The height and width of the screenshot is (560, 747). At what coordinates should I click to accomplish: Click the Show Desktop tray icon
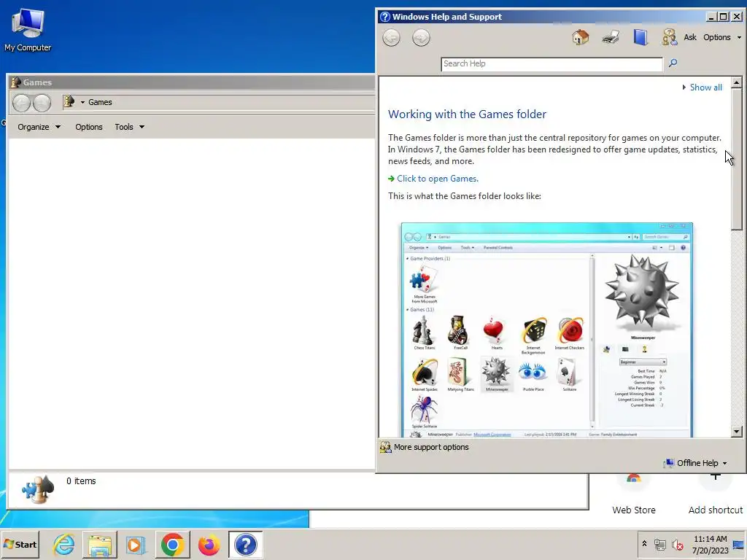(x=738, y=544)
